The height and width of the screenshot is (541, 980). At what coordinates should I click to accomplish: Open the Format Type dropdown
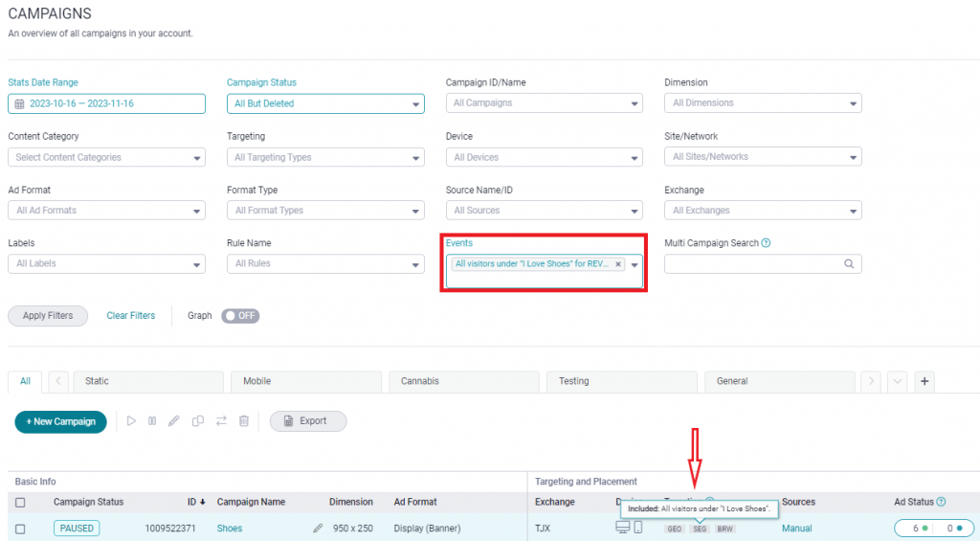pos(325,211)
